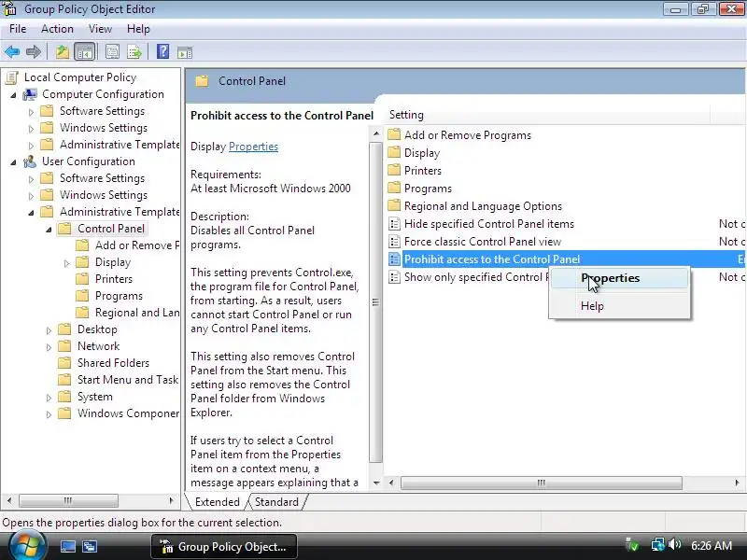Click the network tray icon
747x560 pixels.
coord(658,545)
